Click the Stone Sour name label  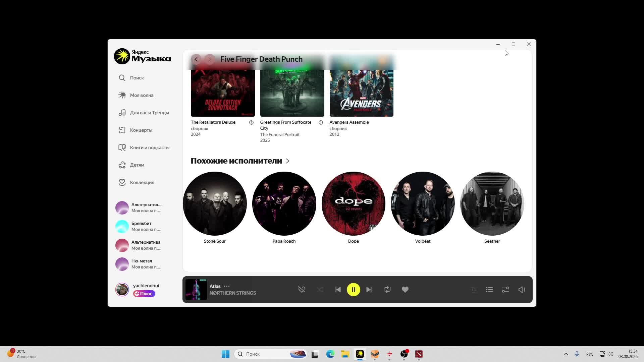coord(215,241)
